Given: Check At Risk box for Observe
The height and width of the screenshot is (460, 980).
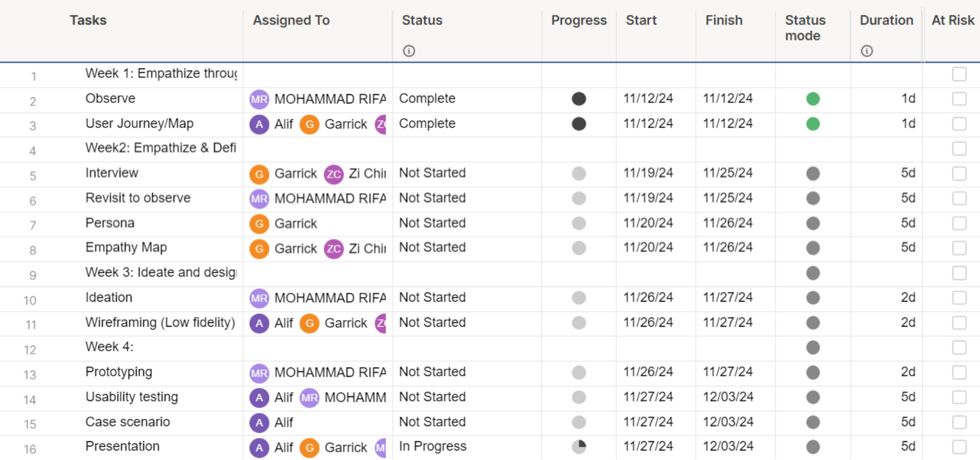Looking at the screenshot, I should [x=959, y=99].
